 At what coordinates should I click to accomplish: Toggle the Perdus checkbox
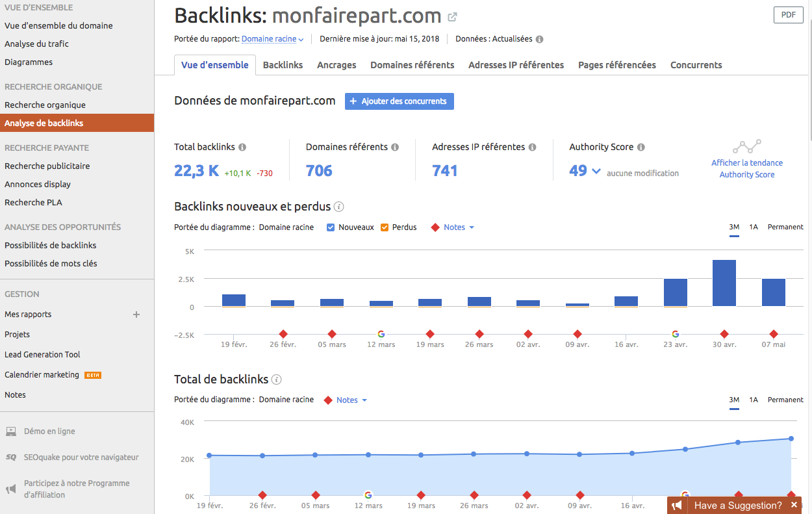coord(385,227)
